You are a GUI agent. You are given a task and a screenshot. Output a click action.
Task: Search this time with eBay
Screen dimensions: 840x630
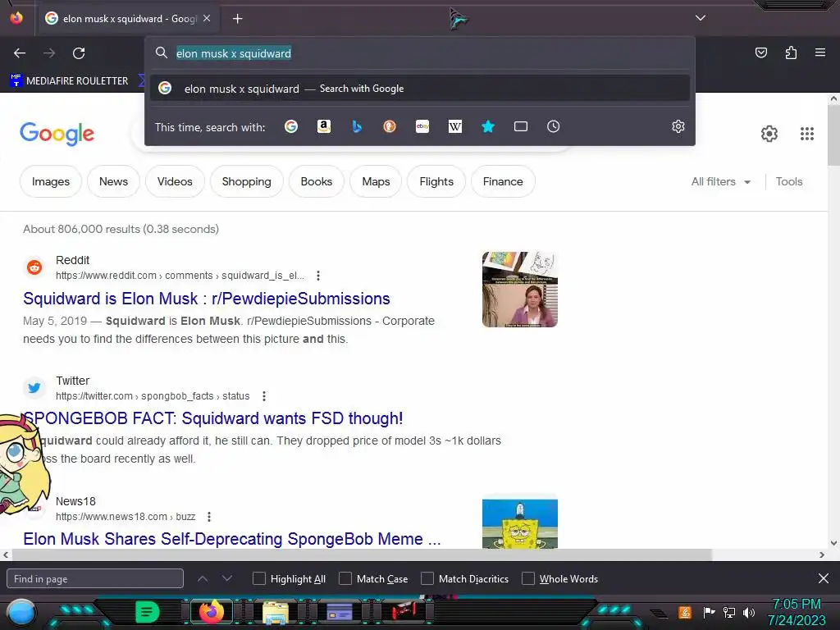point(422,126)
